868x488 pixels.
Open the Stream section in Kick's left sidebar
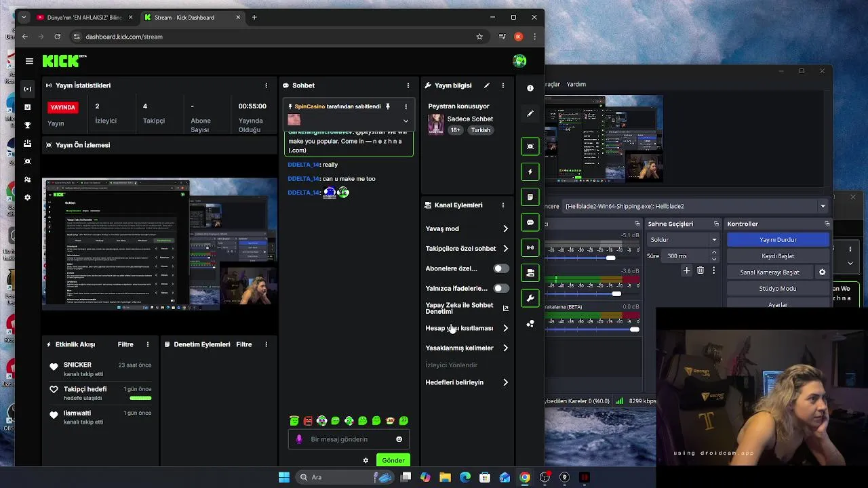(x=28, y=89)
